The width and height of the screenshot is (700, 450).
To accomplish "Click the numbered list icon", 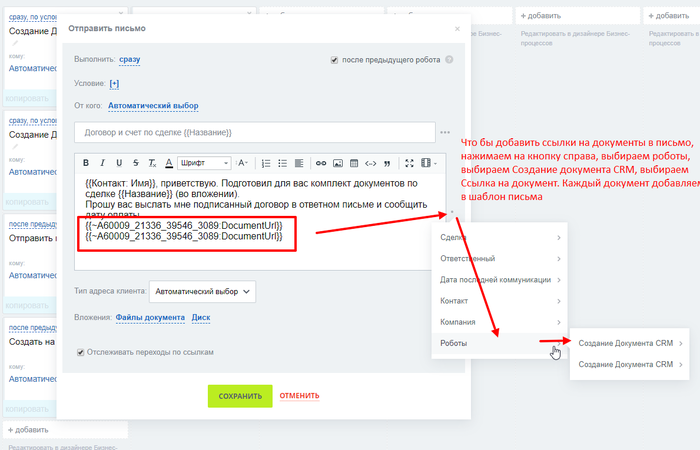I will pyautogui.click(x=266, y=163).
